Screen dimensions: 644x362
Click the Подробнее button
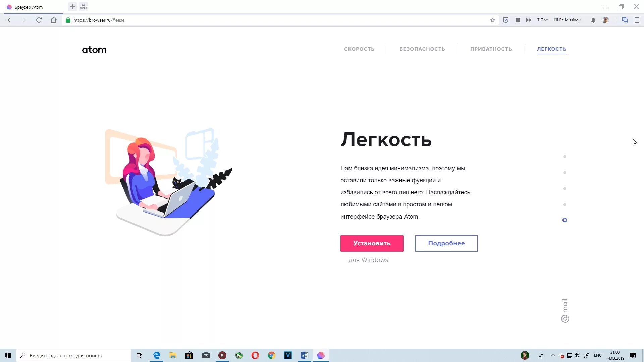coord(446,243)
